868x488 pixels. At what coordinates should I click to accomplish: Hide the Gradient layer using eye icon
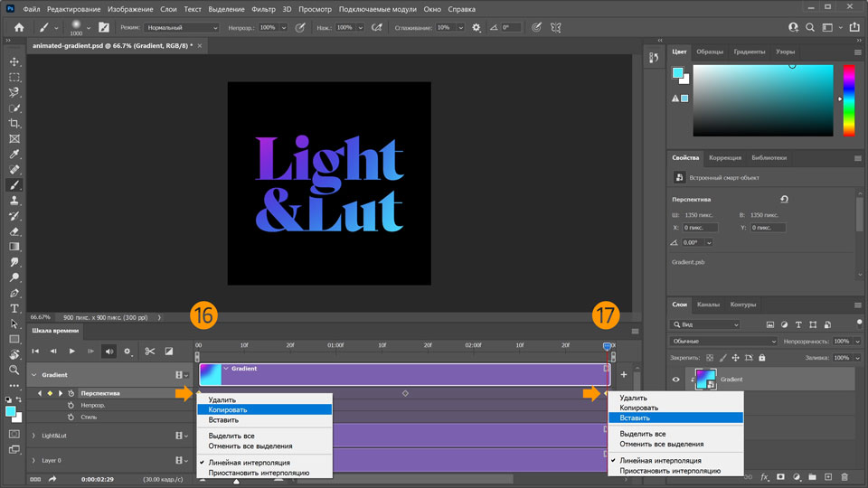click(675, 380)
